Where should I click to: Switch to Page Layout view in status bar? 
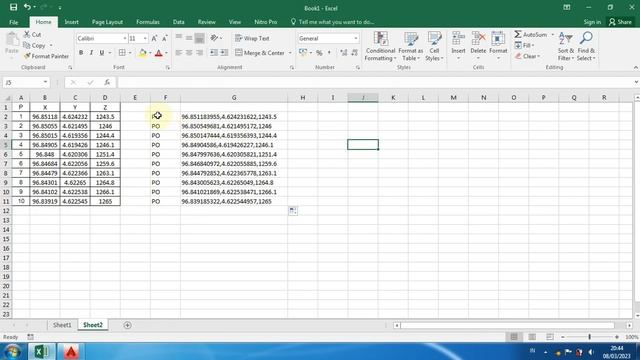tap(532, 337)
